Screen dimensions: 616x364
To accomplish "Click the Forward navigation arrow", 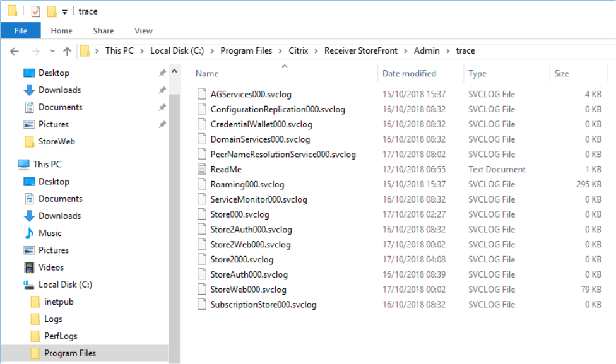I will 35,50.
